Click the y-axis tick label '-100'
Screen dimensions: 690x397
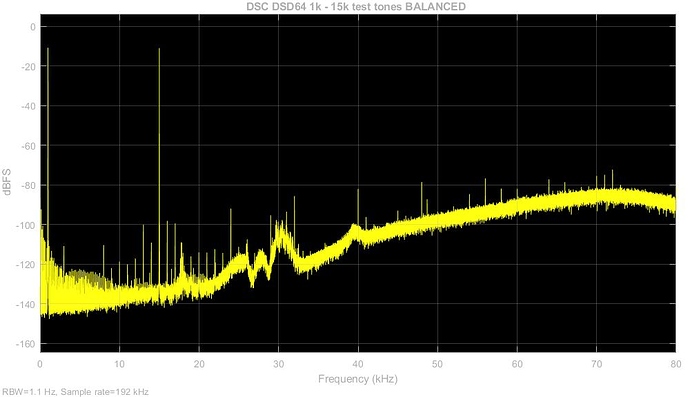pos(26,225)
